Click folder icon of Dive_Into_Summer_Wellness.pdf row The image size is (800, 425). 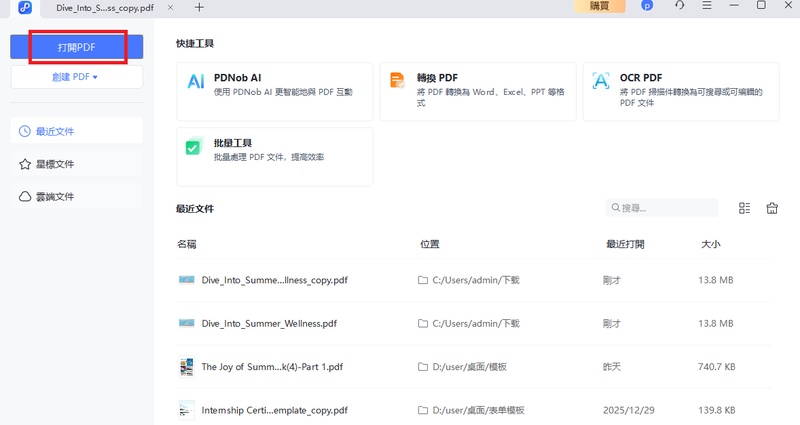(x=422, y=323)
